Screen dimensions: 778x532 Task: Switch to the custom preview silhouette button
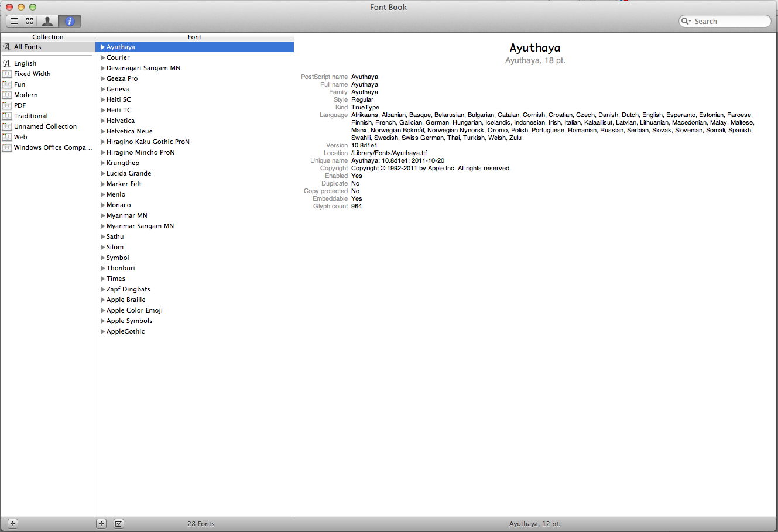[47, 21]
